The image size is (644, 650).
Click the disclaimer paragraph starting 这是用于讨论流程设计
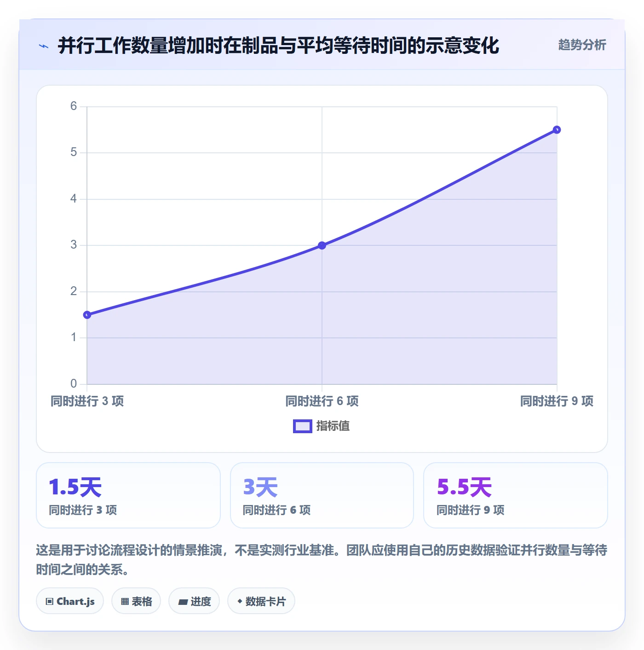(322, 560)
